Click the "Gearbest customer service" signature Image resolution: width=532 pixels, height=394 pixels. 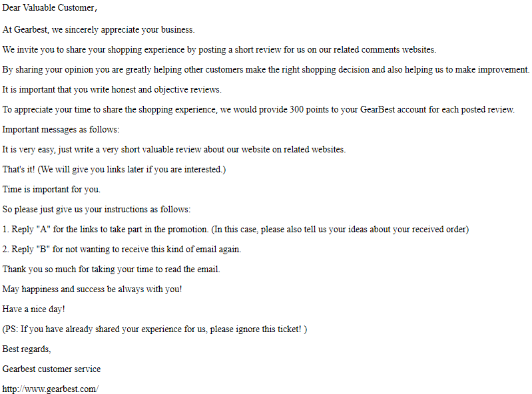51,369
